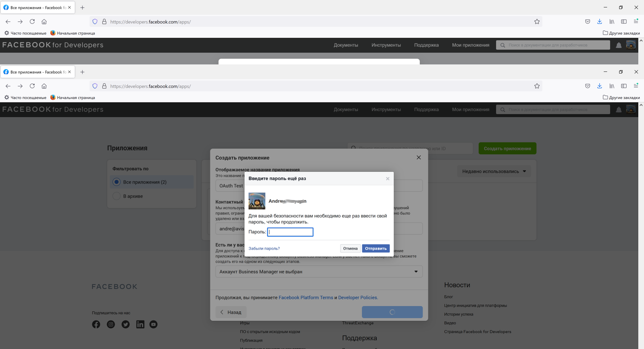Image resolution: width=644 pixels, height=349 pixels.
Task: Click the 'Отправить' button
Action: (375, 248)
